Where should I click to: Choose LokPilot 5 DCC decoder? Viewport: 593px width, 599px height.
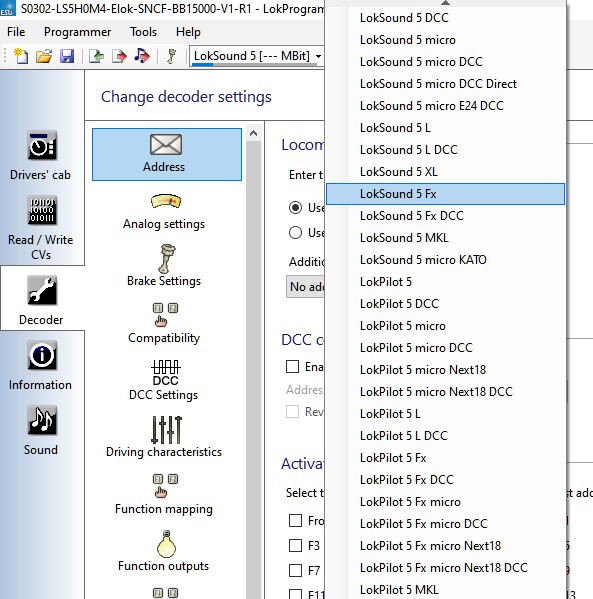click(445, 304)
